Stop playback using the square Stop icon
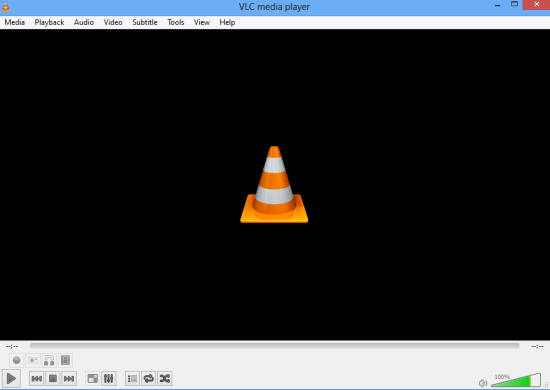Viewport: 550px width, 390px height. 53,378
